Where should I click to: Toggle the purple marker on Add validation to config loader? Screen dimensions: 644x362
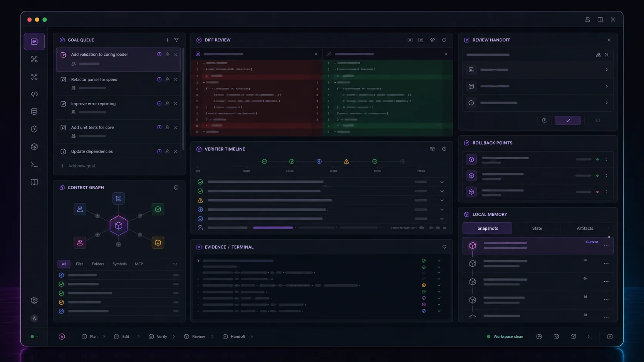pos(159,55)
